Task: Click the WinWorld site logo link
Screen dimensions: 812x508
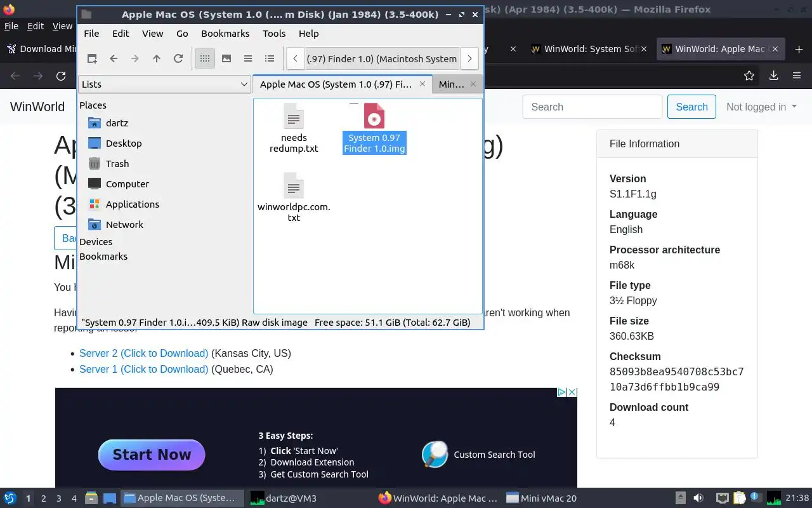Action: coord(37,107)
